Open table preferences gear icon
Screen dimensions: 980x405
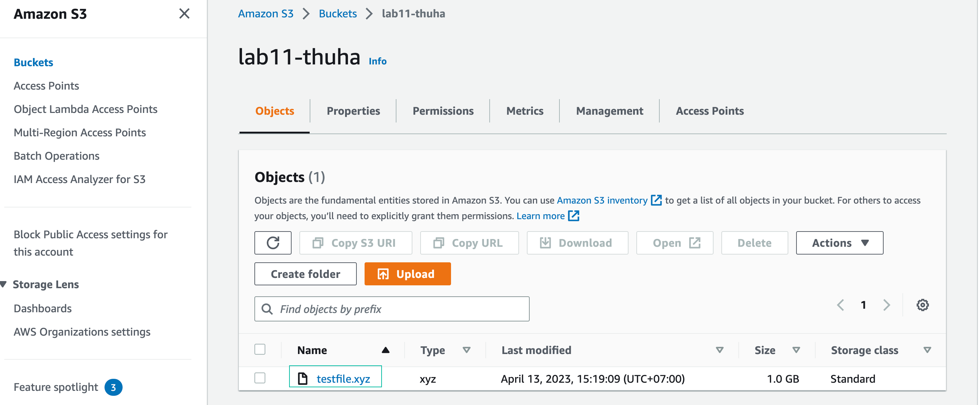pos(922,305)
